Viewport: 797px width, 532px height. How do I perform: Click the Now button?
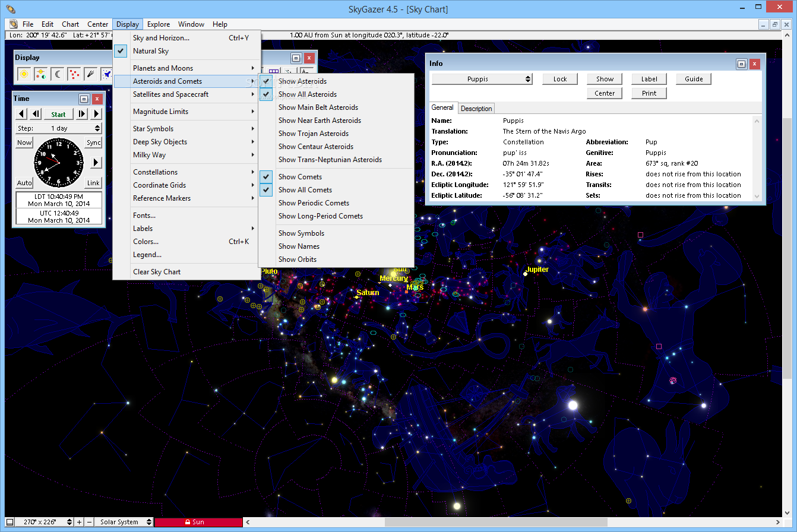[x=24, y=142]
